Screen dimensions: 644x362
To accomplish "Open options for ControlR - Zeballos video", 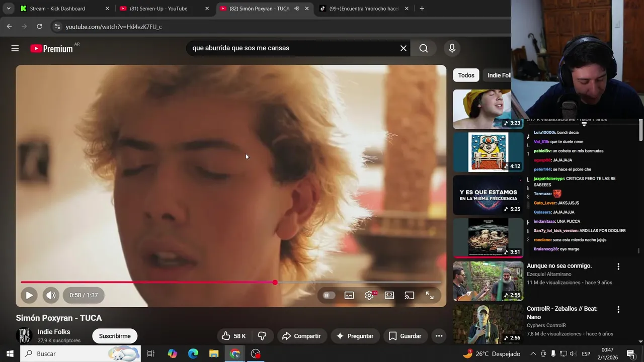I will click(x=618, y=310).
